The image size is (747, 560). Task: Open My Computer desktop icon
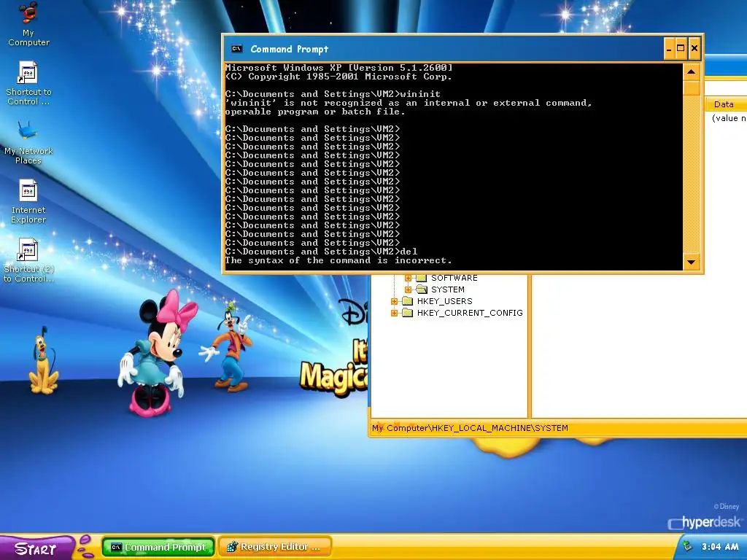coord(28,23)
